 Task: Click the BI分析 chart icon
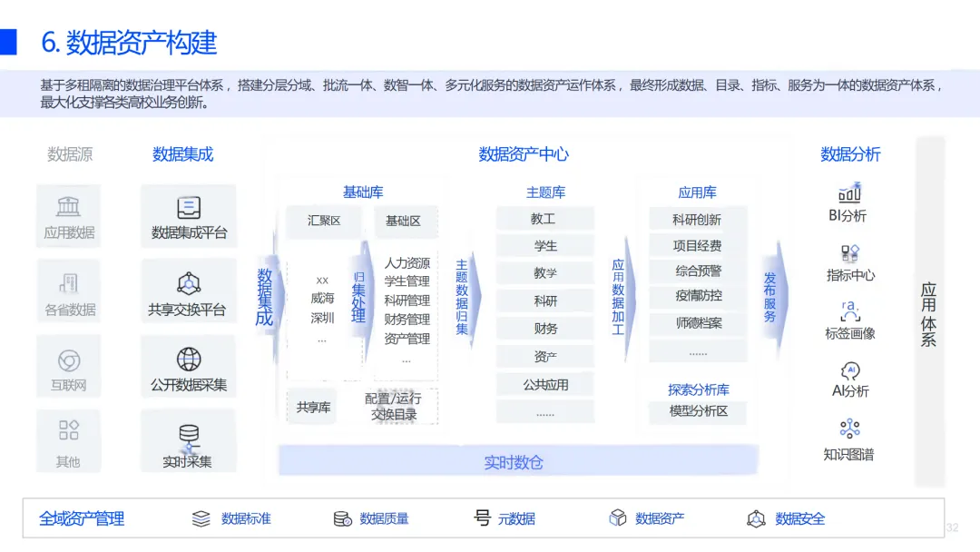pos(849,192)
